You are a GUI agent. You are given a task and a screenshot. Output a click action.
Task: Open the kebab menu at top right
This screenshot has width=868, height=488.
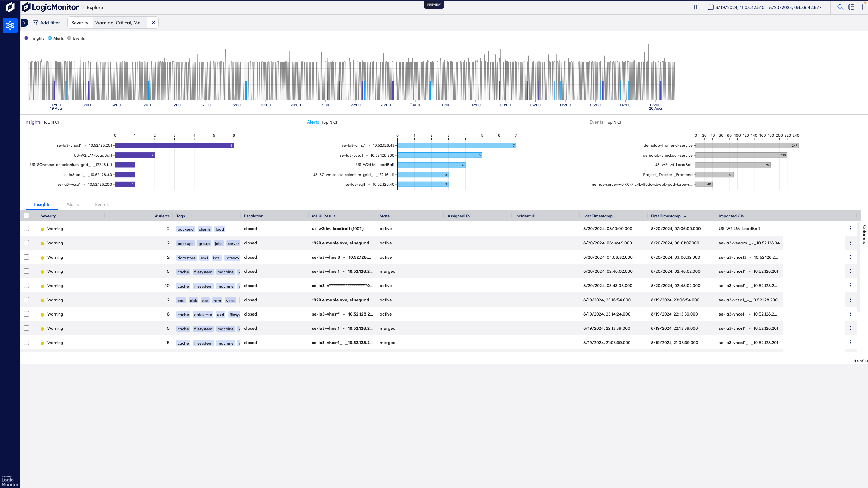[x=863, y=7]
